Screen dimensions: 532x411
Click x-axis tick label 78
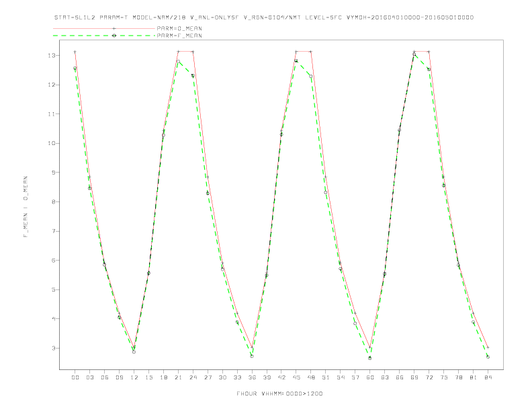coord(458,377)
